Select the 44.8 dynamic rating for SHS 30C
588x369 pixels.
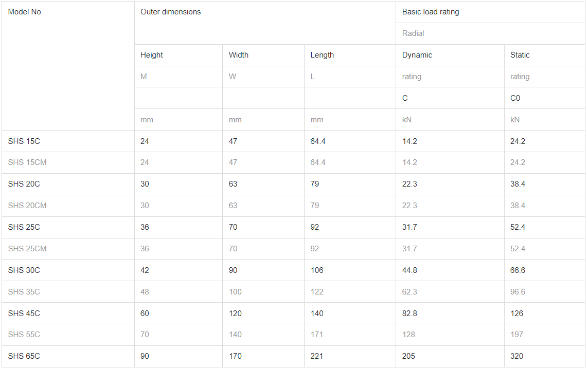410,270
